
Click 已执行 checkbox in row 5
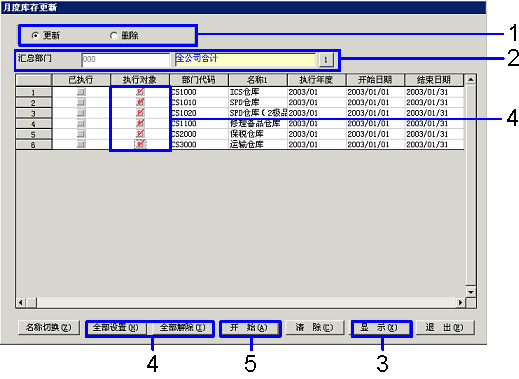(81, 134)
